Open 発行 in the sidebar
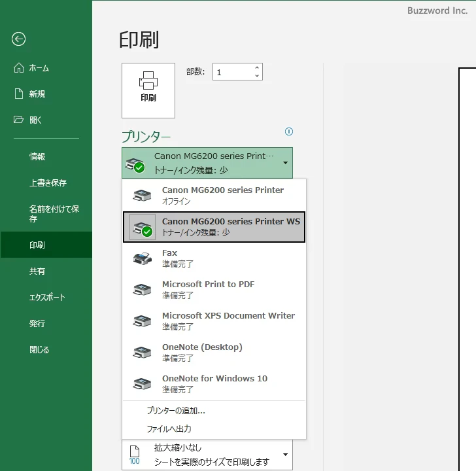Viewport: 476px width, 471px height. point(46,323)
